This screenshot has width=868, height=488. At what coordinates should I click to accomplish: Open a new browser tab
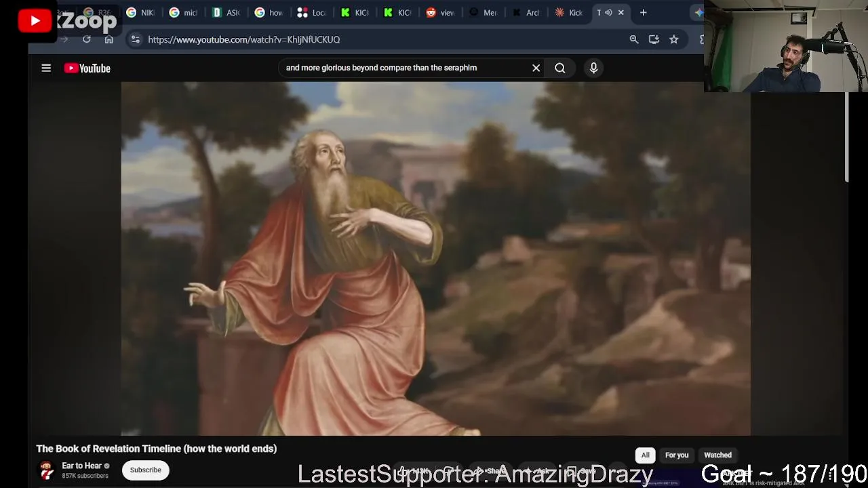click(x=644, y=12)
